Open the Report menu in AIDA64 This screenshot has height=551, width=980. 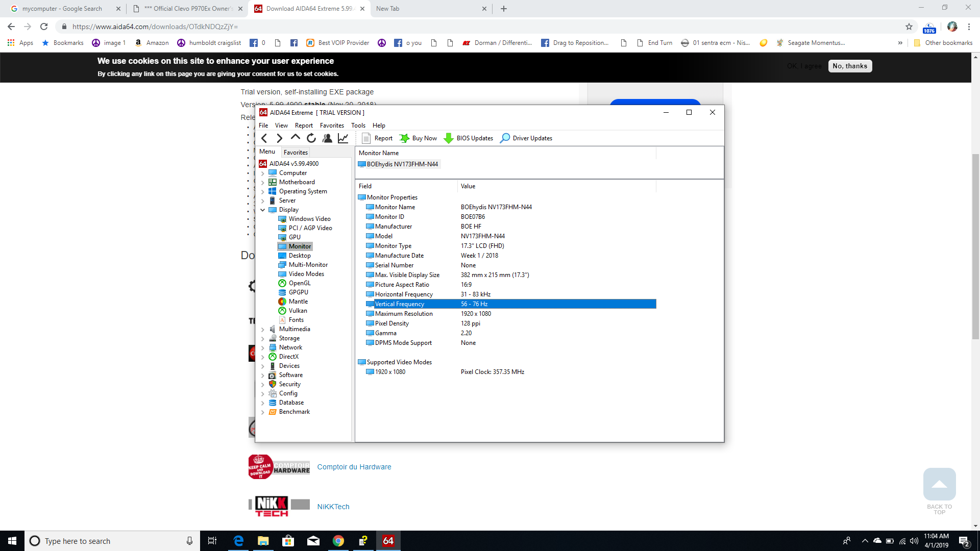coord(304,126)
